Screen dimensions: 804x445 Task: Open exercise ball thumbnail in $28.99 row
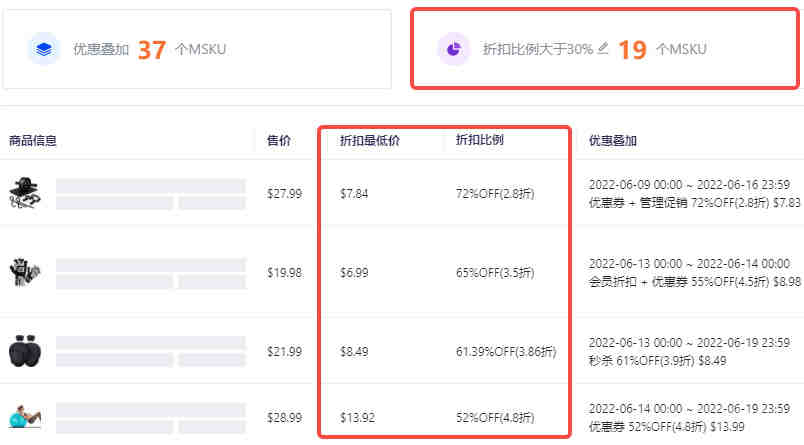pyautogui.click(x=25, y=416)
